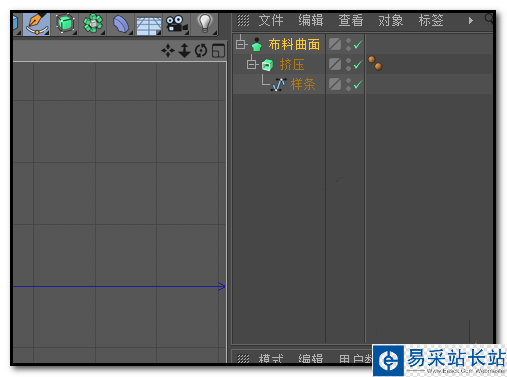Click the green subdivision cube generator icon
507x377 pixels.
pos(65,24)
